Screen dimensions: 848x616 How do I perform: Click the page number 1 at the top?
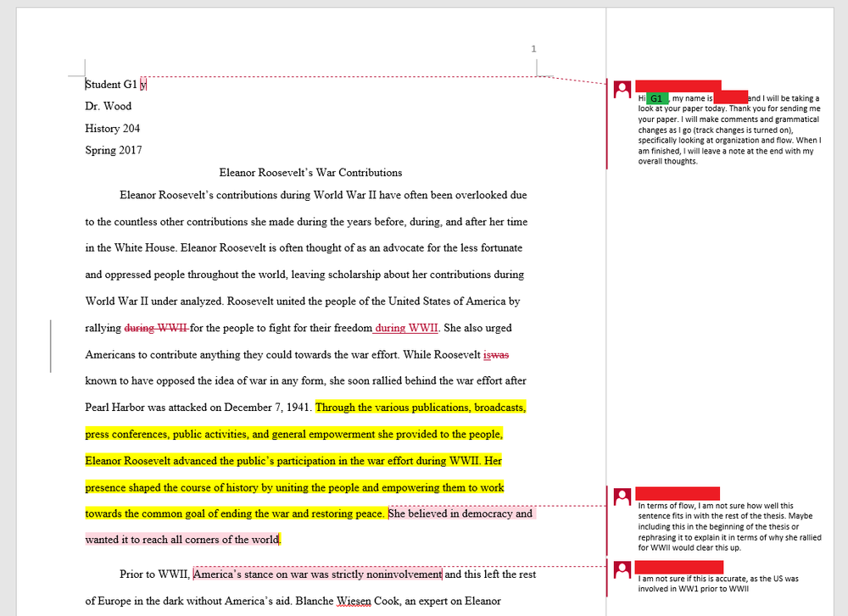click(x=533, y=48)
